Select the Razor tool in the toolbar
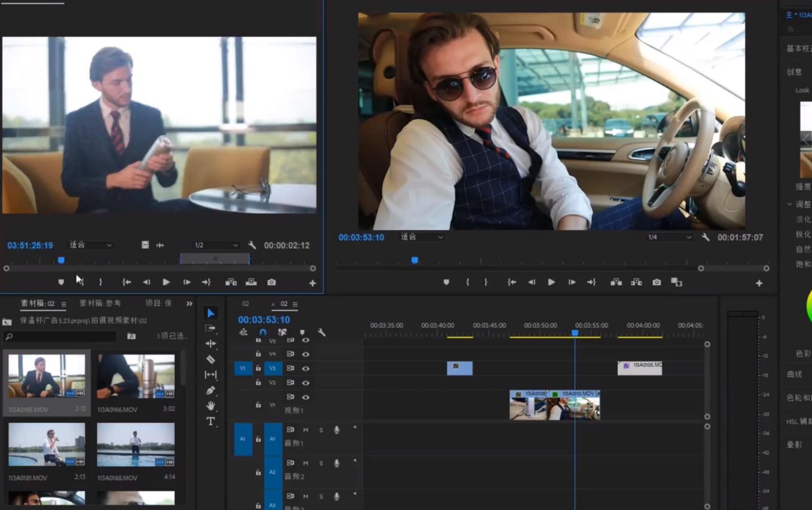 pos(210,359)
